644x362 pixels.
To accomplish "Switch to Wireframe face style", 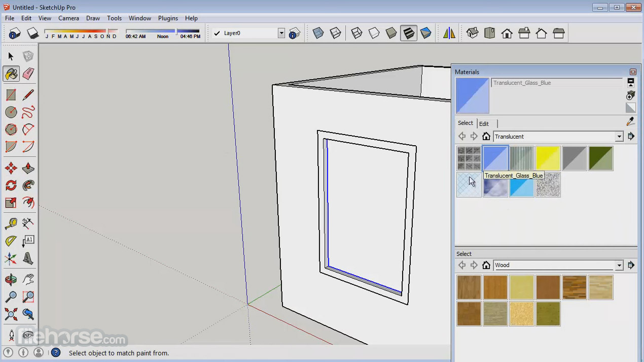I will click(x=357, y=34).
